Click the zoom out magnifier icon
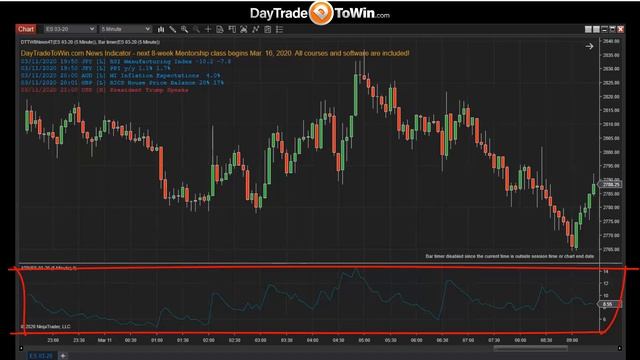The image size is (640, 360). 196,29
